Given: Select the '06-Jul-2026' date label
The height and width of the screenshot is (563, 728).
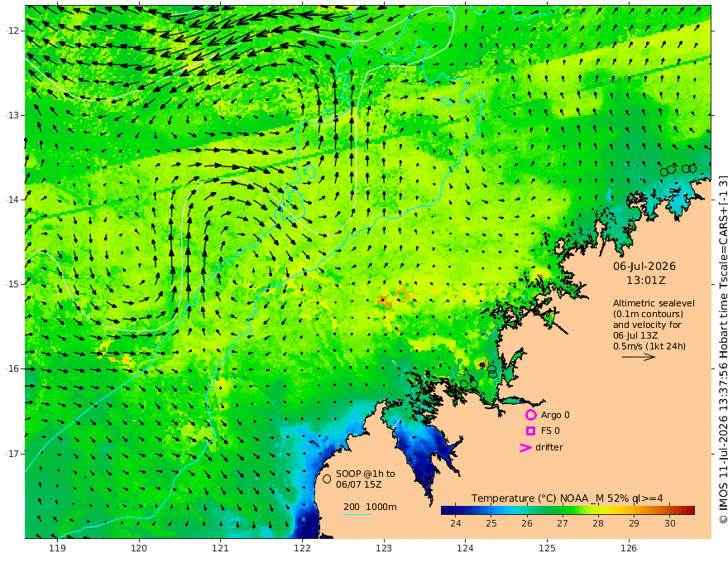Looking at the screenshot, I should tap(644, 266).
